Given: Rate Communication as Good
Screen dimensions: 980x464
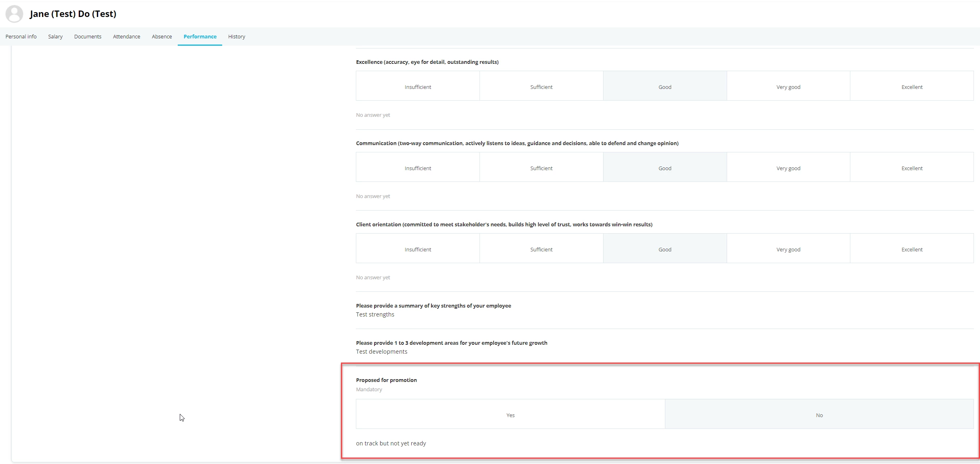Looking at the screenshot, I should click(665, 167).
